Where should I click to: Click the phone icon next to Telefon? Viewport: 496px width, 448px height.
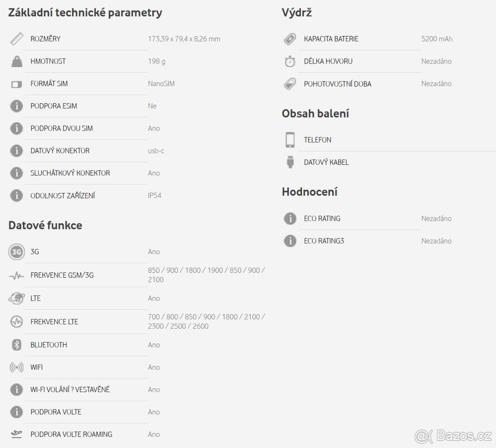[x=290, y=140]
